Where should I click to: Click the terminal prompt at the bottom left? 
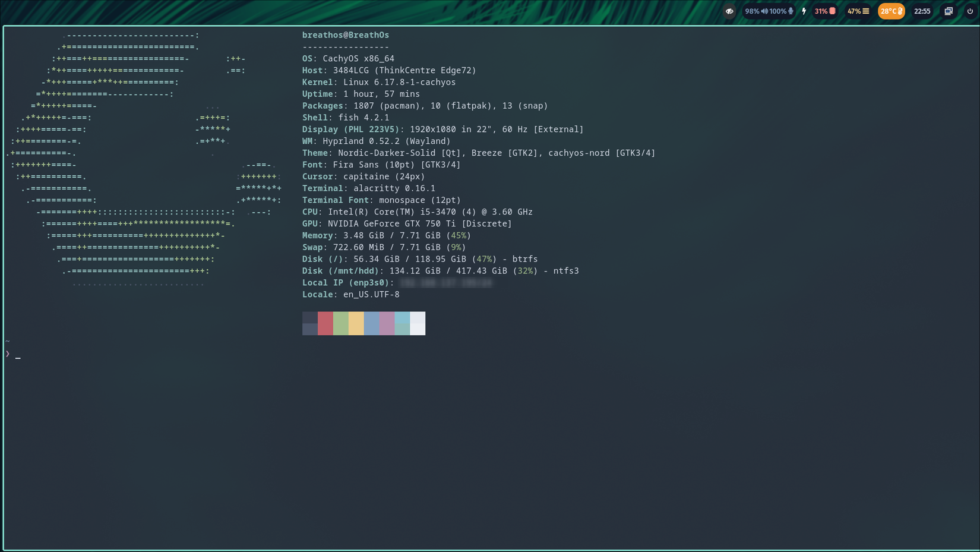pos(12,354)
